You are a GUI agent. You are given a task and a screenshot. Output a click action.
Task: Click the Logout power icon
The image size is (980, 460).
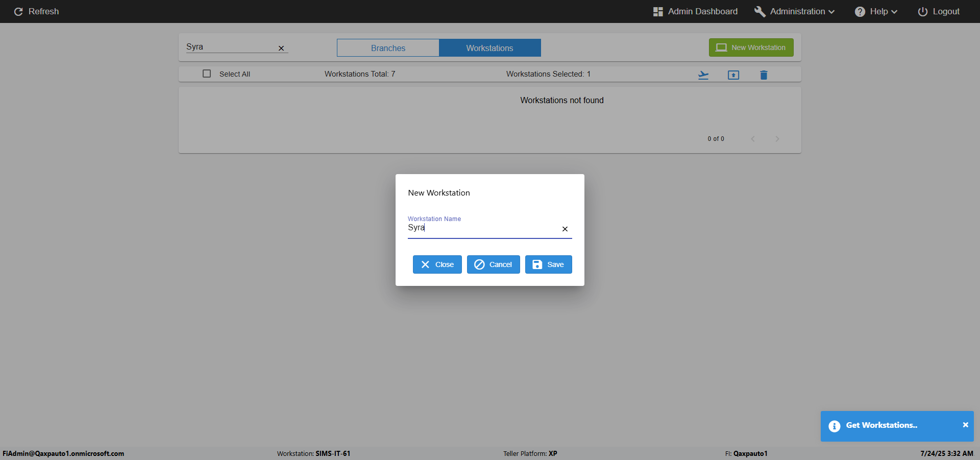[x=923, y=11]
